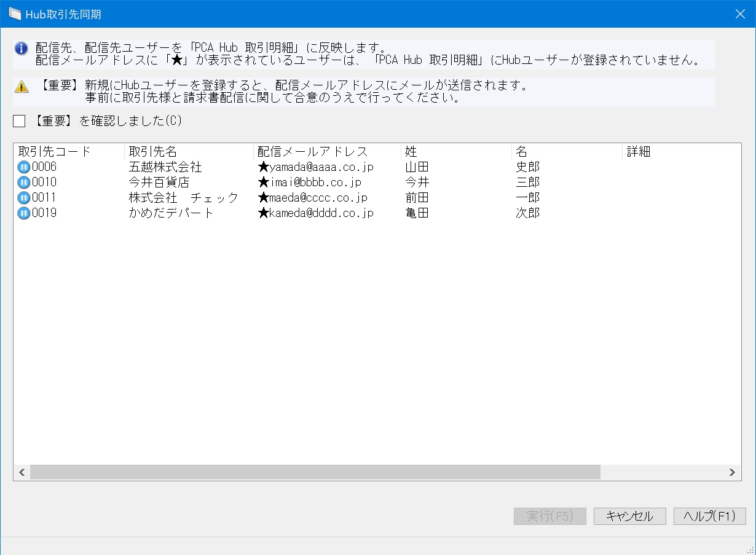Click the 名 column header

click(x=567, y=152)
